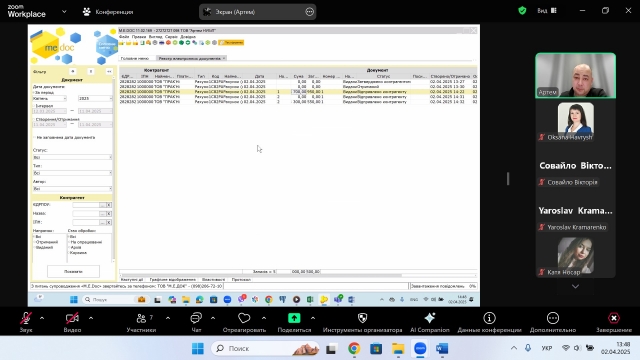Click the microphone icon in system tray
640x360 pixels.
[528, 348]
